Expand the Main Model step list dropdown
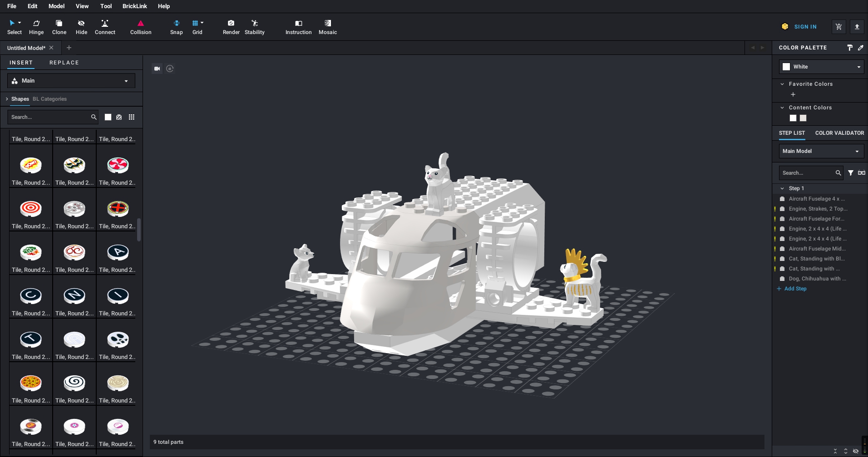This screenshot has height=457, width=868. (857, 151)
